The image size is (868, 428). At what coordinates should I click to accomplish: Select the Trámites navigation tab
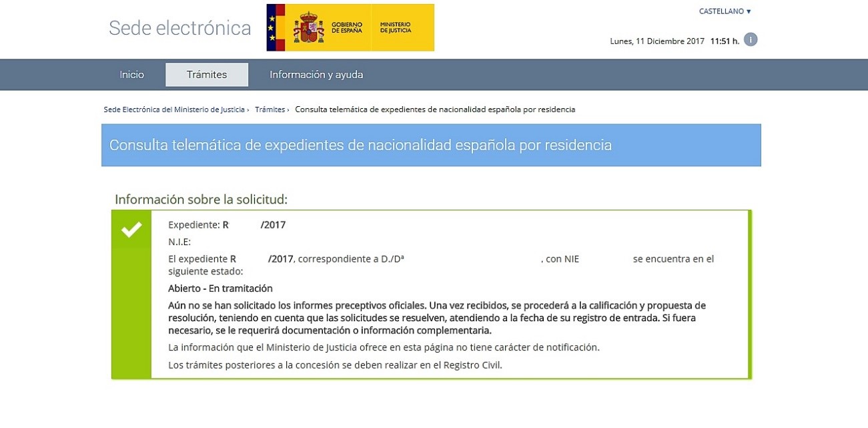click(207, 75)
